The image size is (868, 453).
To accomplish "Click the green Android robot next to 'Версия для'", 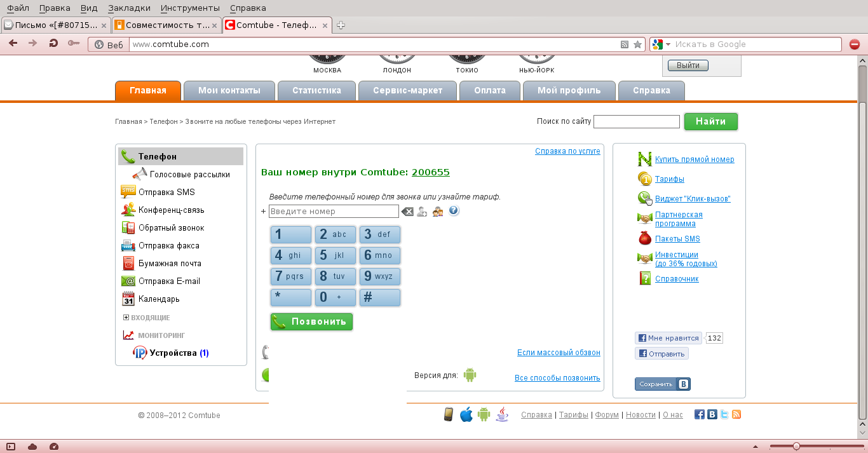I will tap(470, 375).
